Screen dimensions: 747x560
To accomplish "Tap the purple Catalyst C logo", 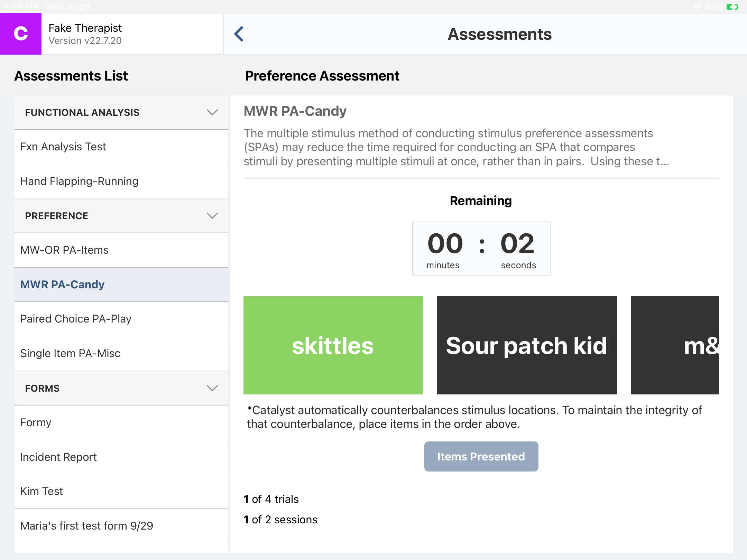I will tap(21, 34).
